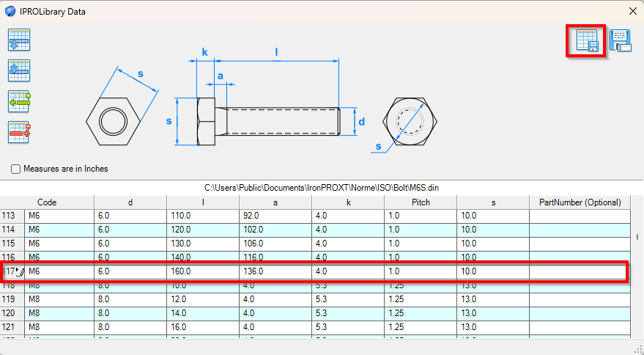644x355 pixels.
Task: Click the PartNumber (Optional) column header
Action: click(x=580, y=202)
